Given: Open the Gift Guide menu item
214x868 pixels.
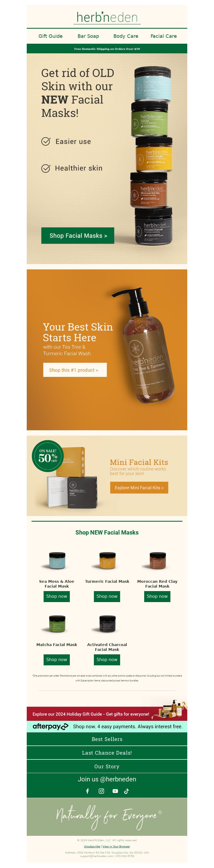Looking at the screenshot, I should (51, 36).
